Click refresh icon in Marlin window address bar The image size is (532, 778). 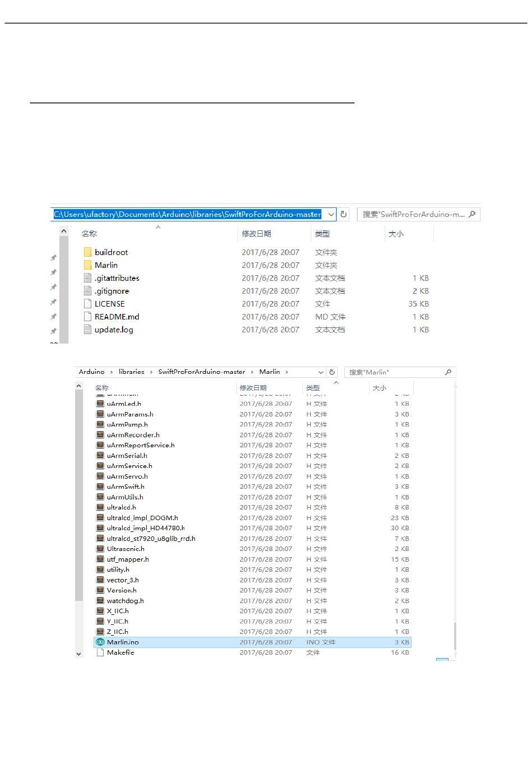click(x=332, y=372)
